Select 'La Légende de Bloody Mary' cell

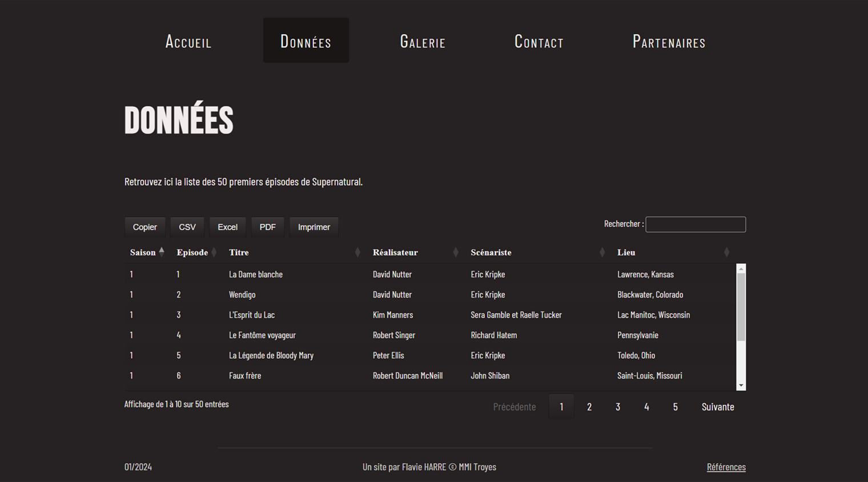point(271,355)
